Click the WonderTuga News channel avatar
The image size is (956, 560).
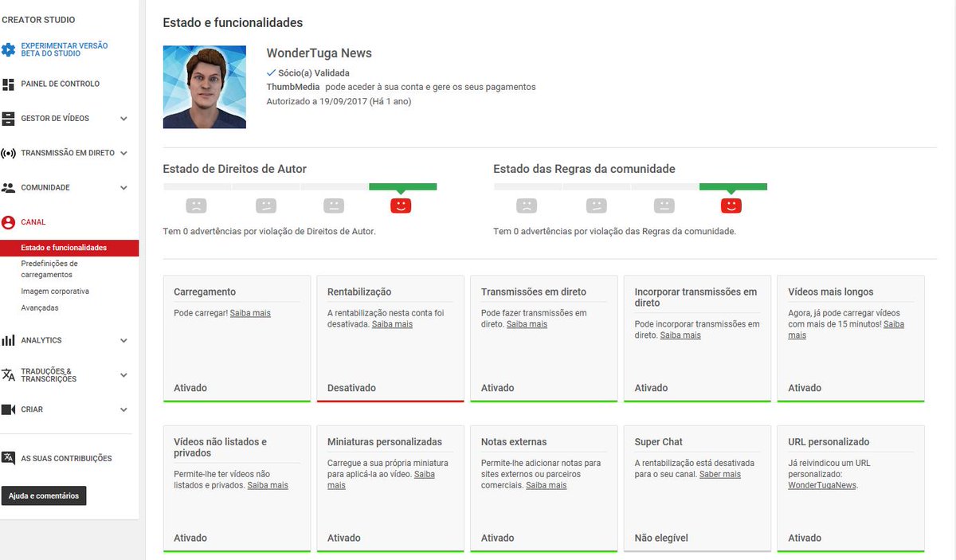[205, 87]
